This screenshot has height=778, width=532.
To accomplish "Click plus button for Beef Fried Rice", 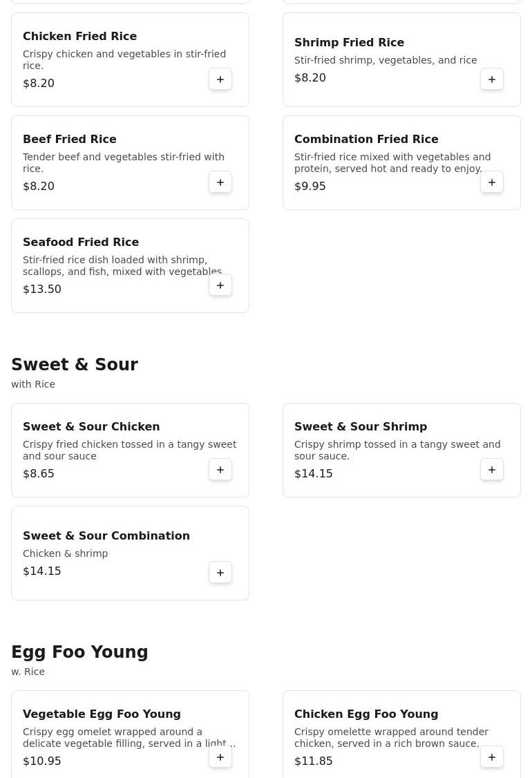I will click(220, 182).
